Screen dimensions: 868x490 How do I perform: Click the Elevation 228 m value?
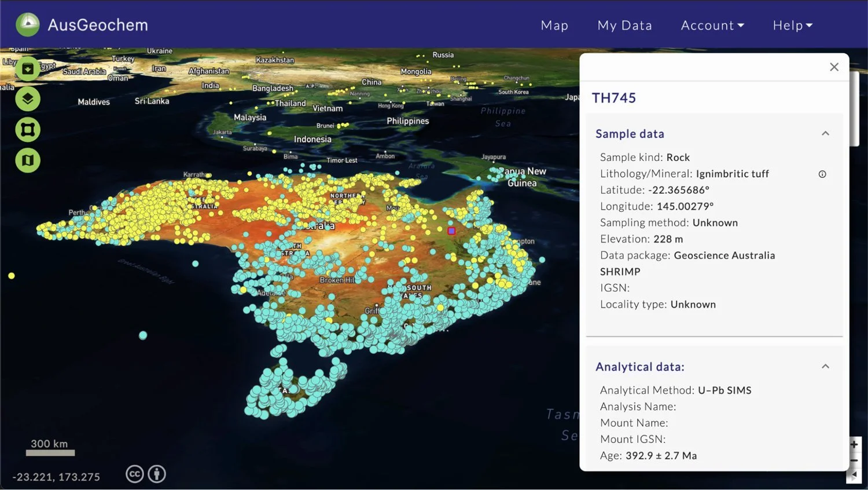click(668, 239)
